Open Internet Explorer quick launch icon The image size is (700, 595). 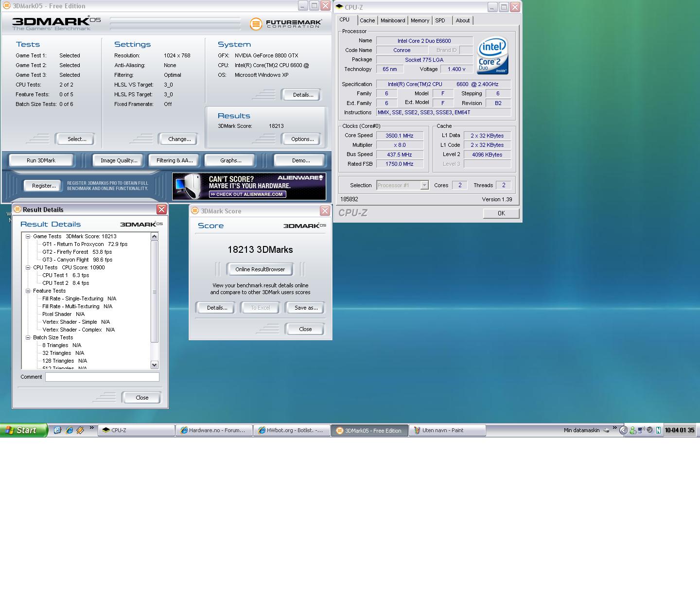pyautogui.click(x=69, y=430)
